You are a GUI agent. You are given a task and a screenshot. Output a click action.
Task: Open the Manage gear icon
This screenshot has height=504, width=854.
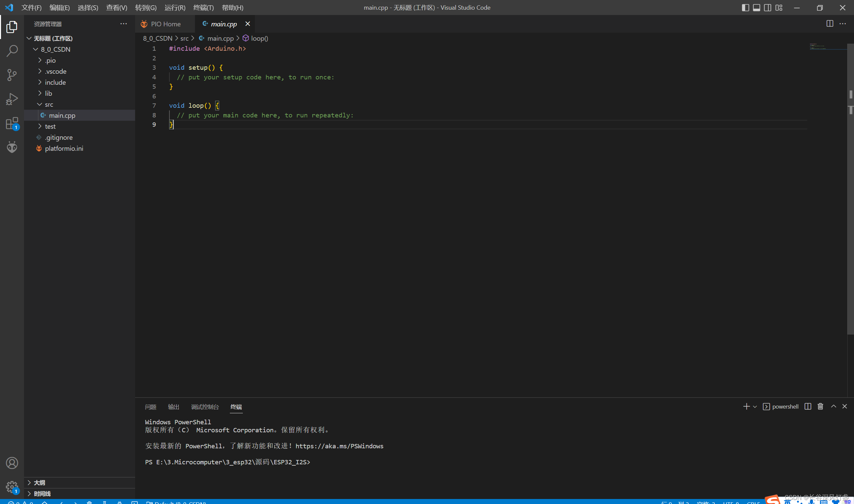tap(12, 487)
